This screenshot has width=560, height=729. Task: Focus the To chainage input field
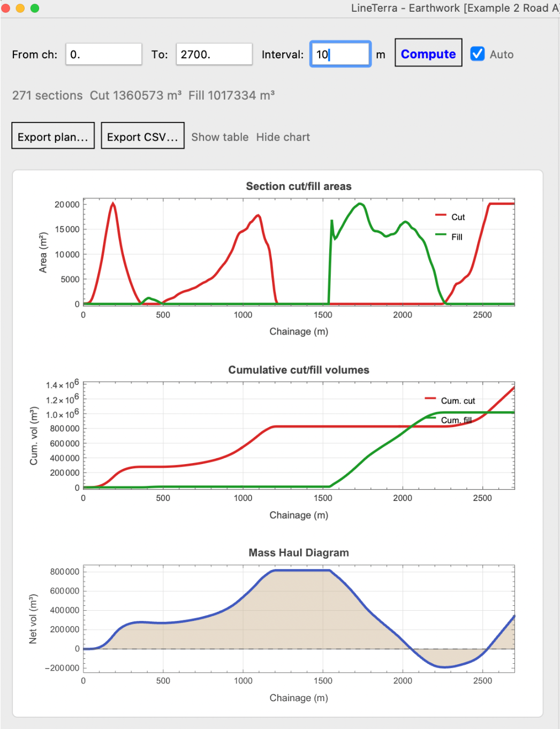[214, 54]
